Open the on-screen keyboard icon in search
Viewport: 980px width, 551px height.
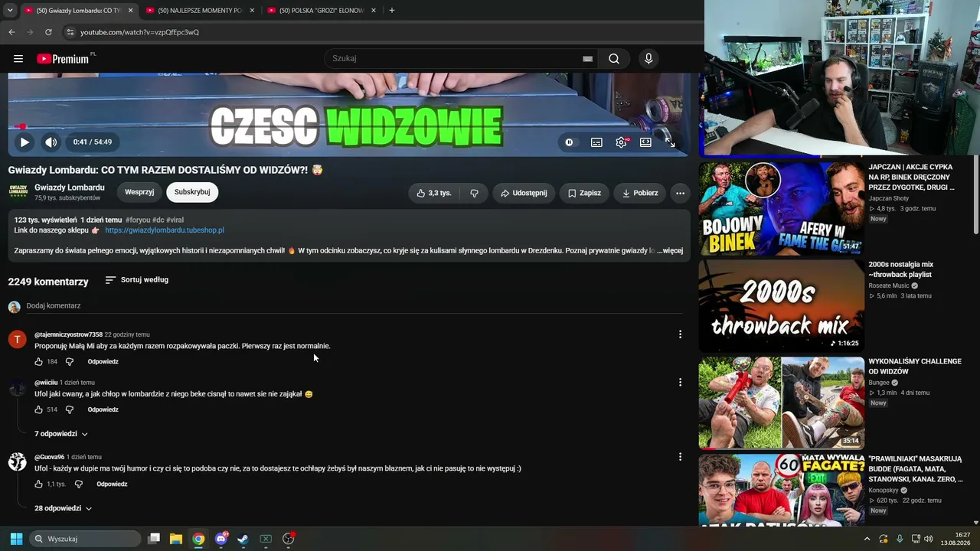click(x=587, y=59)
